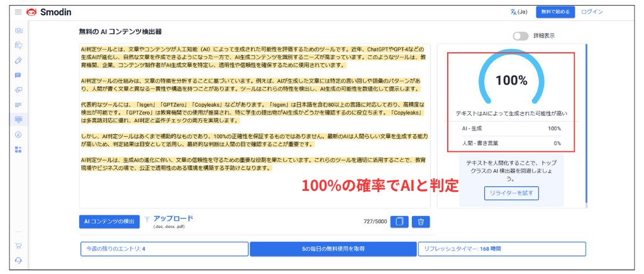This screenshot has height=274, width=644.
Task: Click the リフレッシュタイマー: 168 時間 box
Action: click(502, 249)
